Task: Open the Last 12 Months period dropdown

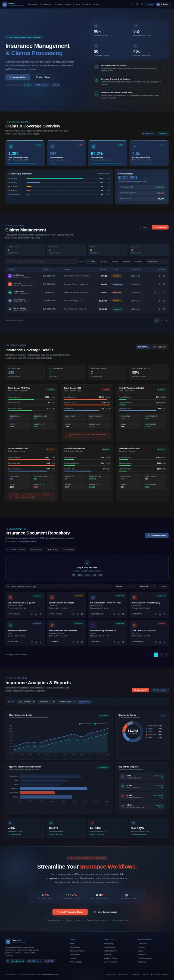Action: tap(26, 701)
